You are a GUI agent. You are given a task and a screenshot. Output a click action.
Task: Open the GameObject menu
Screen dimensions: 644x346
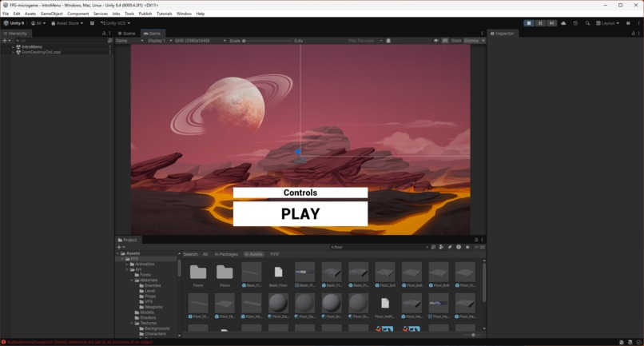(x=52, y=14)
